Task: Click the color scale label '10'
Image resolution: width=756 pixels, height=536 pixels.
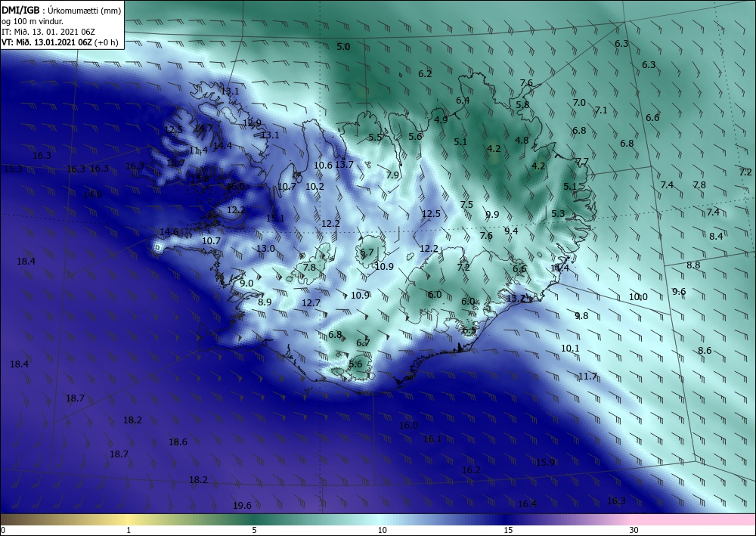Action: tap(382, 530)
